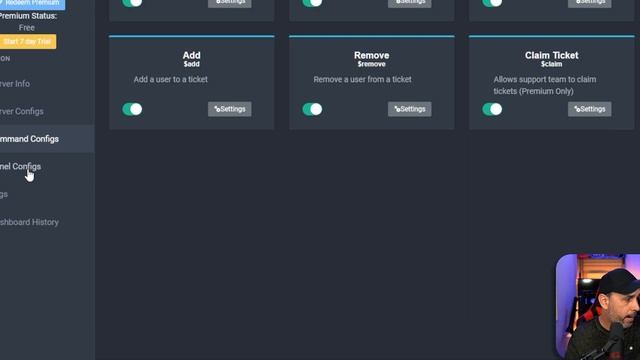Viewport: 640px width, 360px height.
Task: Go to Server Configs in sidebar
Action: [22, 111]
